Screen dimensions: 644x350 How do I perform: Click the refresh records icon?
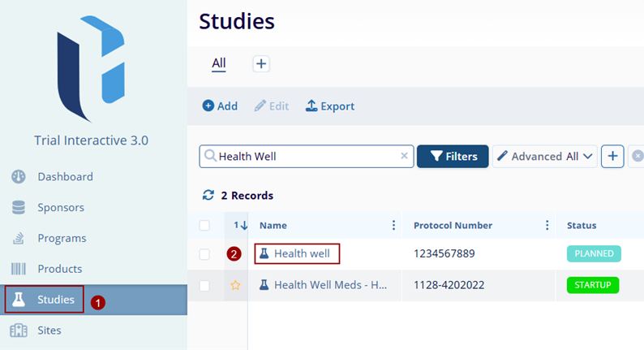208,196
